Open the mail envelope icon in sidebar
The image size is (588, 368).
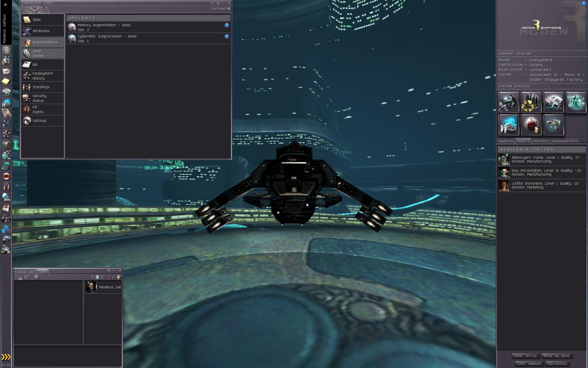point(6,71)
